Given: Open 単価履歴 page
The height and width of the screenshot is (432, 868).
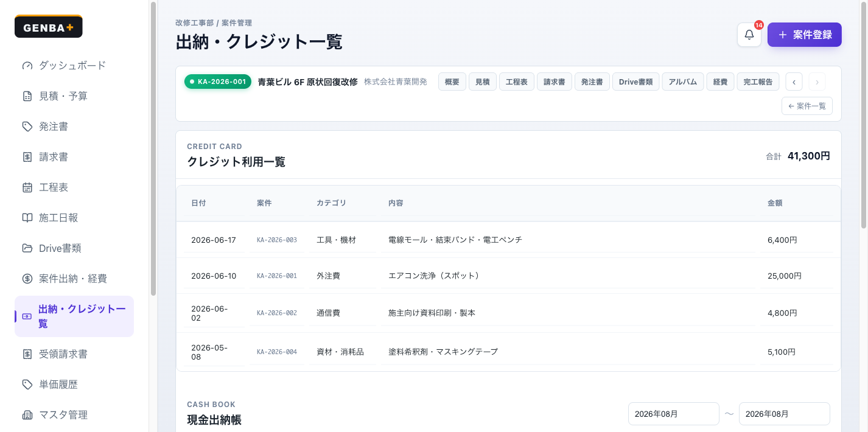Looking at the screenshot, I should 74,385.
